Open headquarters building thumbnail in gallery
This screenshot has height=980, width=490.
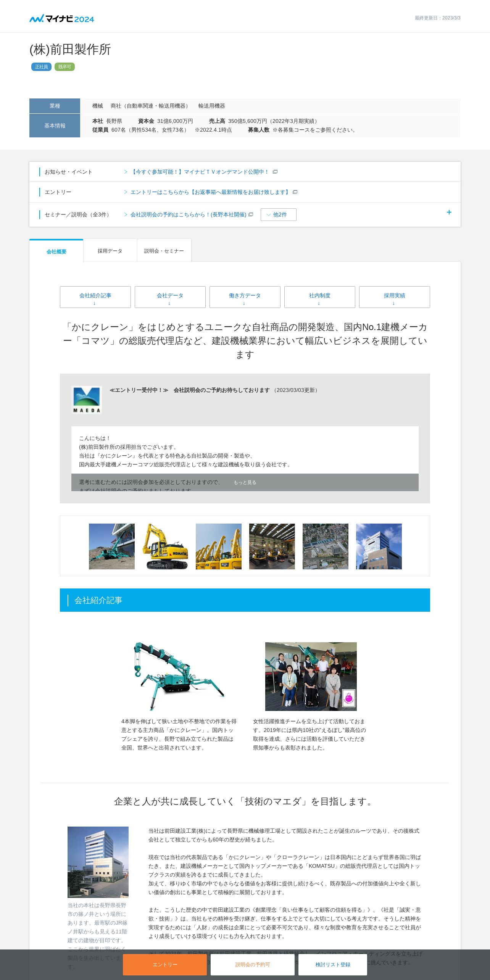pos(379,546)
